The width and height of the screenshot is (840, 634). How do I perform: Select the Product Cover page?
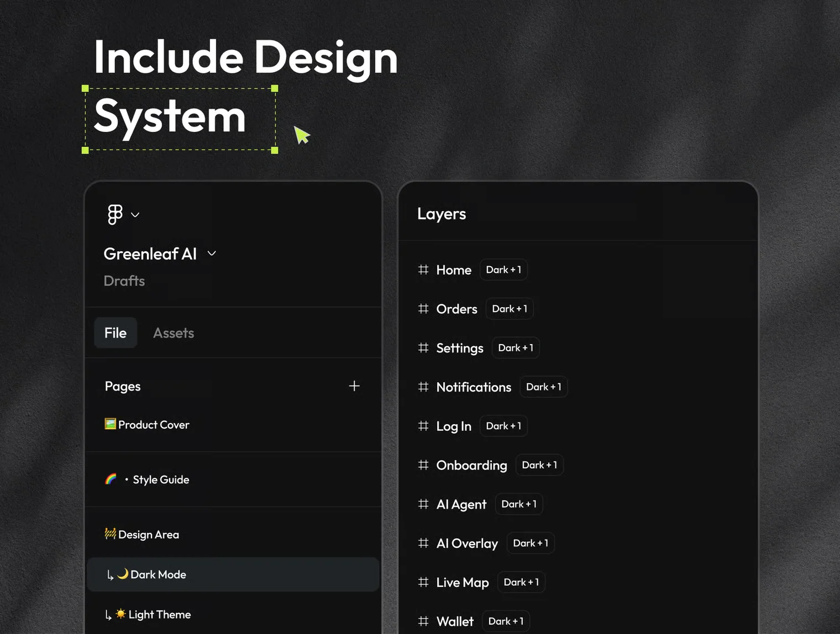(x=147, y=425)
